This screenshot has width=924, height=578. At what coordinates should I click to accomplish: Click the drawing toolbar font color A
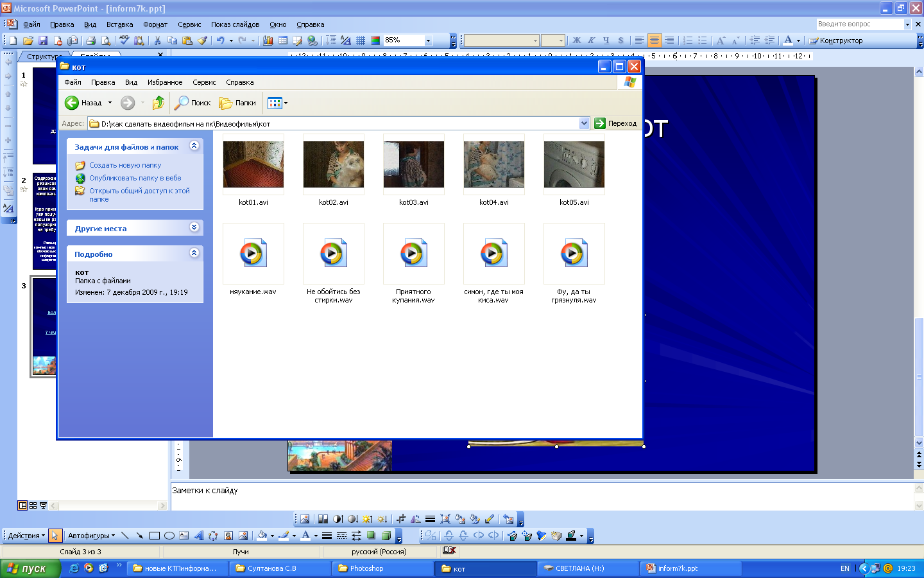(x=305, y=536)
